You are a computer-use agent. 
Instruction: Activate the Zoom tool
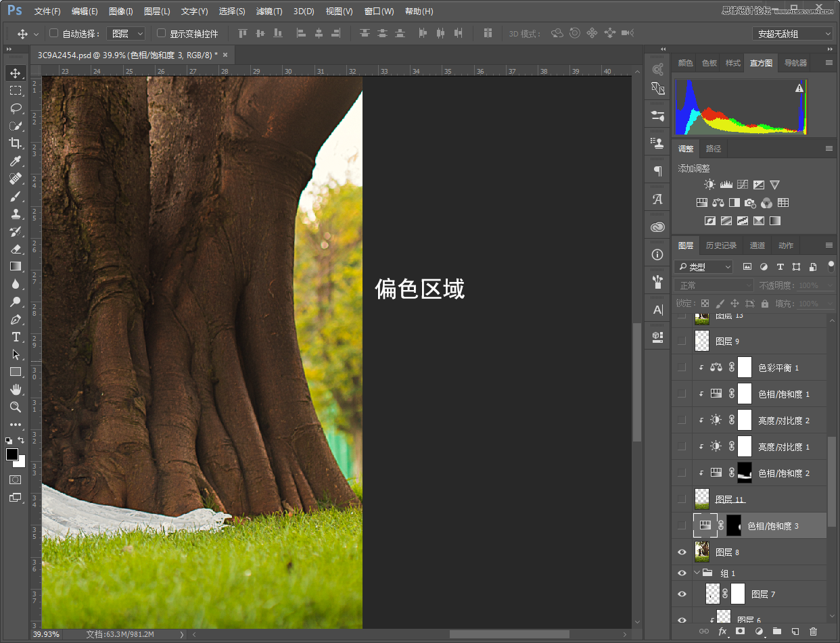coord(15,407)
